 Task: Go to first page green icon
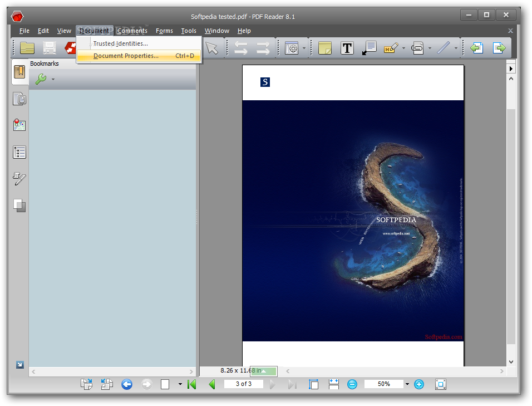(x=191, y=384)
